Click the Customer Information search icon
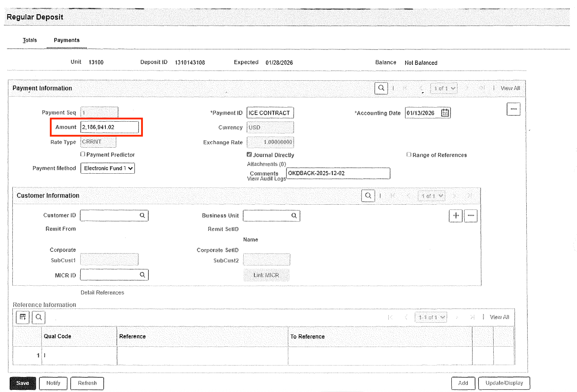The height and width of the screenshot is (392, 577). [368, 195]
